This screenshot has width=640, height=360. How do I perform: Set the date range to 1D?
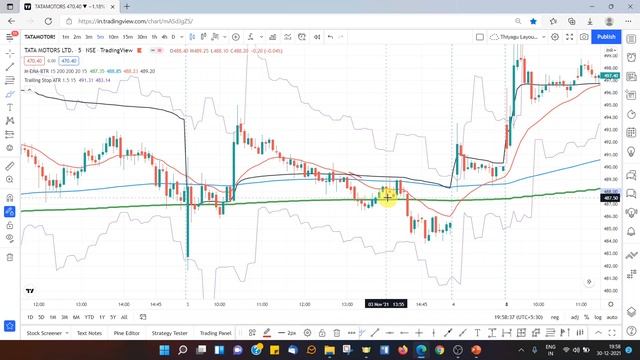(30, 317)
